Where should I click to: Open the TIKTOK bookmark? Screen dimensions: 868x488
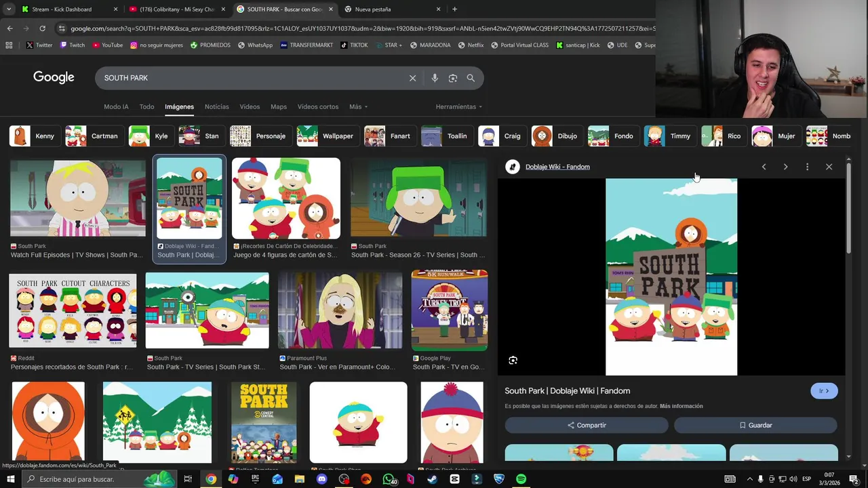click(354, 45)
